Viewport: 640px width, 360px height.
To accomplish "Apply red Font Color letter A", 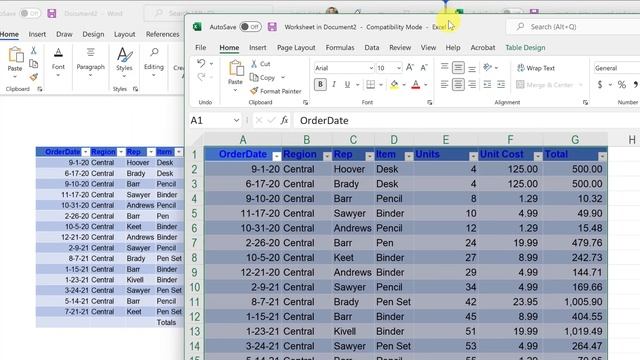I will [416, 84].
